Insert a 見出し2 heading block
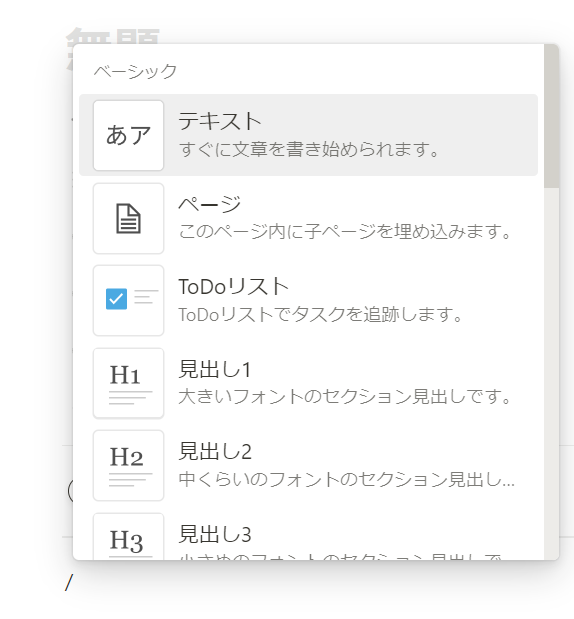 (308, 465)
